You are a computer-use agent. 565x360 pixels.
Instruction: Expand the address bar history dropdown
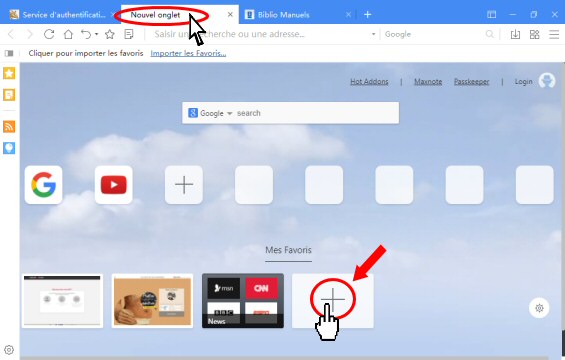373,34
